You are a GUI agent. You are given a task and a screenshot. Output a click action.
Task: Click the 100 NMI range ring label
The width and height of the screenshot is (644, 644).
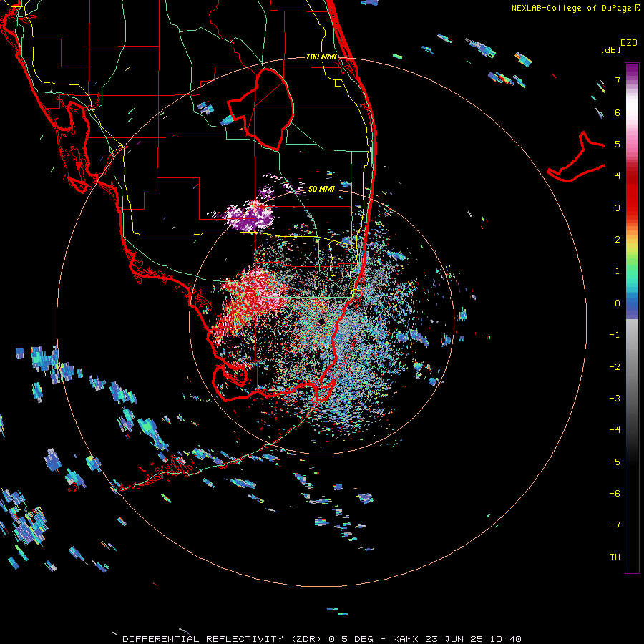pyautogui.click(x=321, y=57)
